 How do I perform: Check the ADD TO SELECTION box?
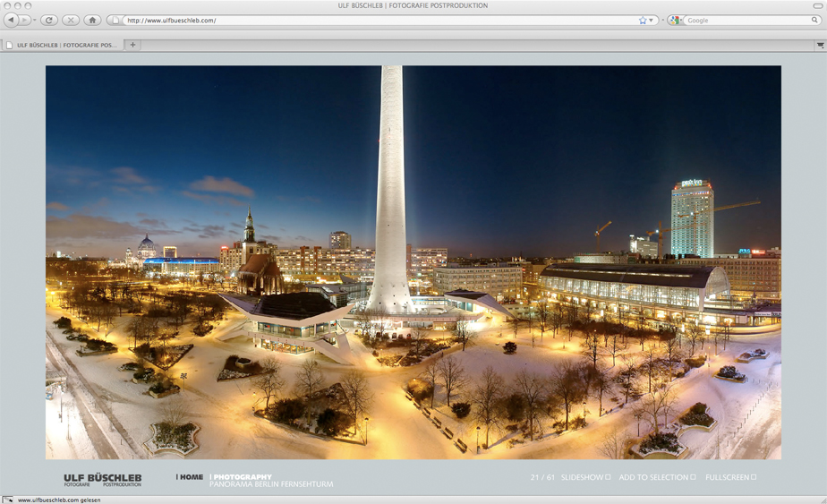693,477
